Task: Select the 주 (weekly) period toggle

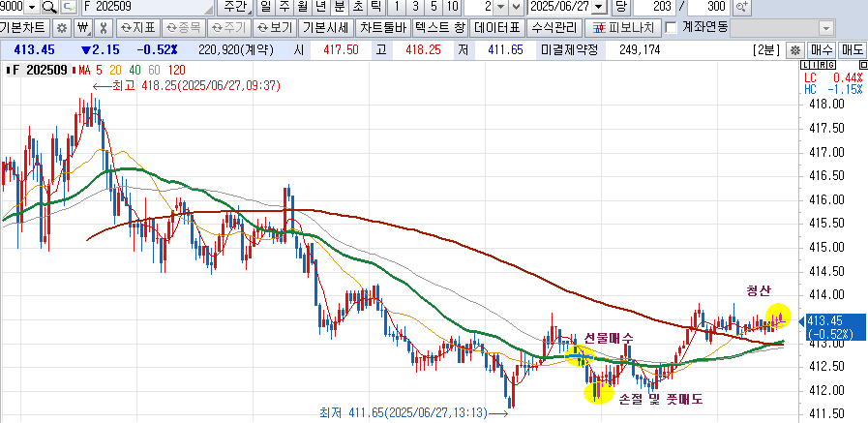Action: (284, 7)
